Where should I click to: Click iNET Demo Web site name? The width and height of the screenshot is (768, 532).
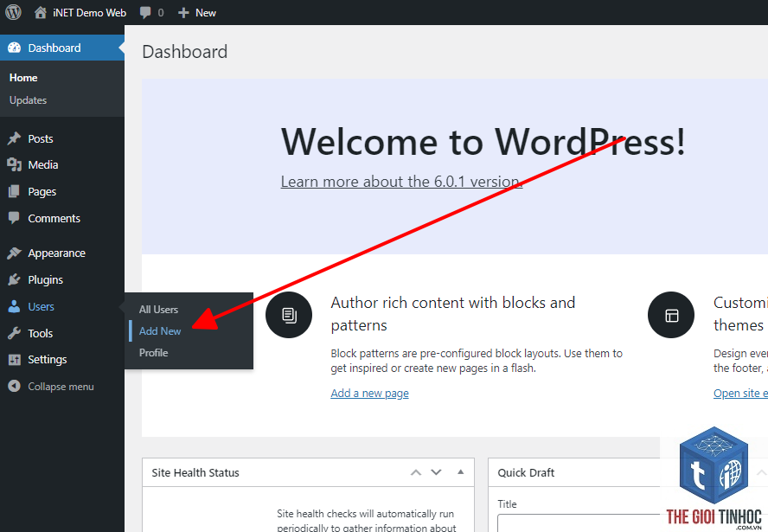pyautogui.click(x=90, y=13)
